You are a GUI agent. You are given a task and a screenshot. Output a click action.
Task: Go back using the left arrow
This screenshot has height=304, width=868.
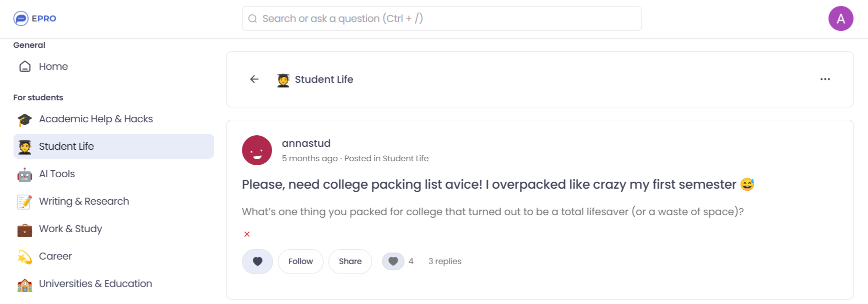tap(254, 79)
